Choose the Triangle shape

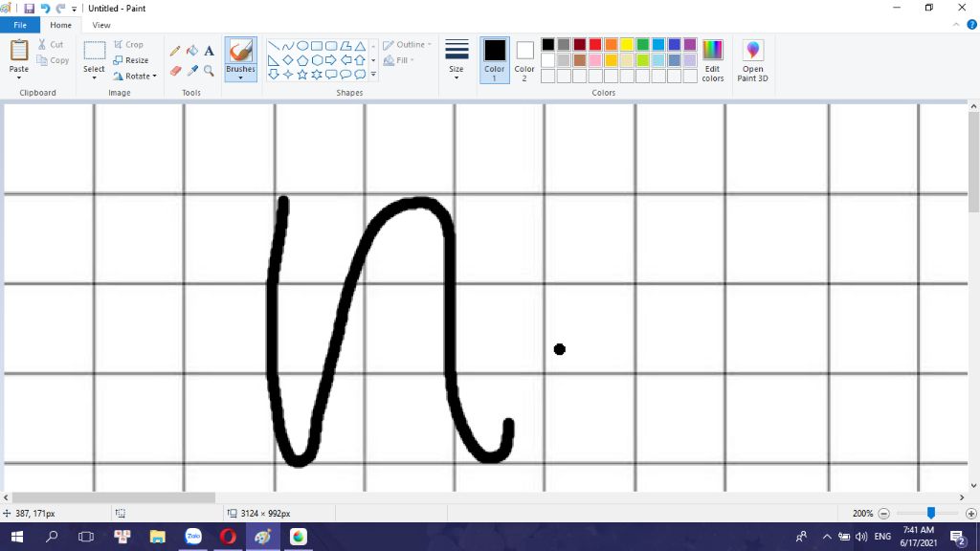360,46
